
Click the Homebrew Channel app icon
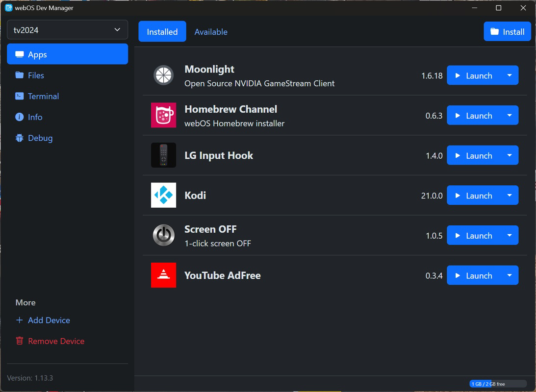pyautogui.click(x=163, y=115)
